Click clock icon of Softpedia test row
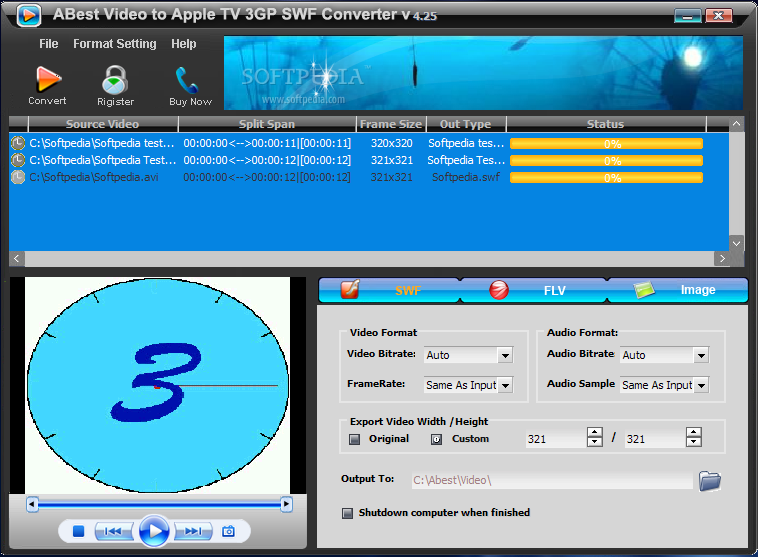Viewport: 758px width, 557px height. pos(18,143)
